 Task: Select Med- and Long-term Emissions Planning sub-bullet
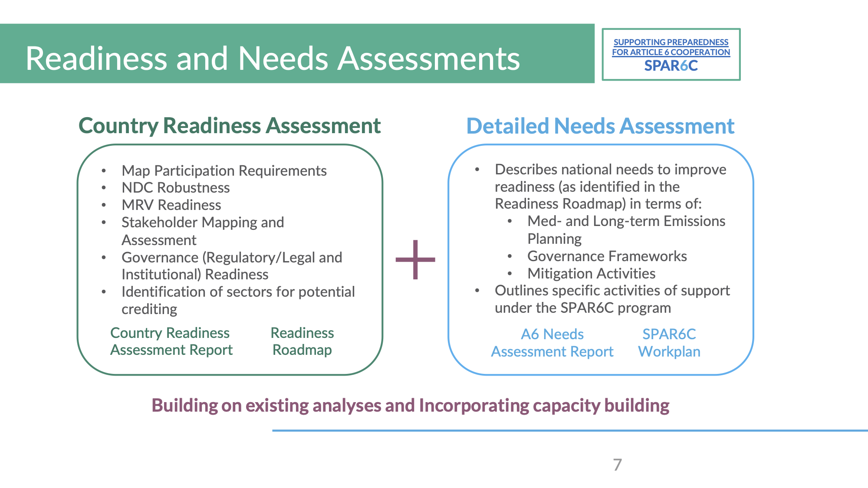(x=626, y=230)
